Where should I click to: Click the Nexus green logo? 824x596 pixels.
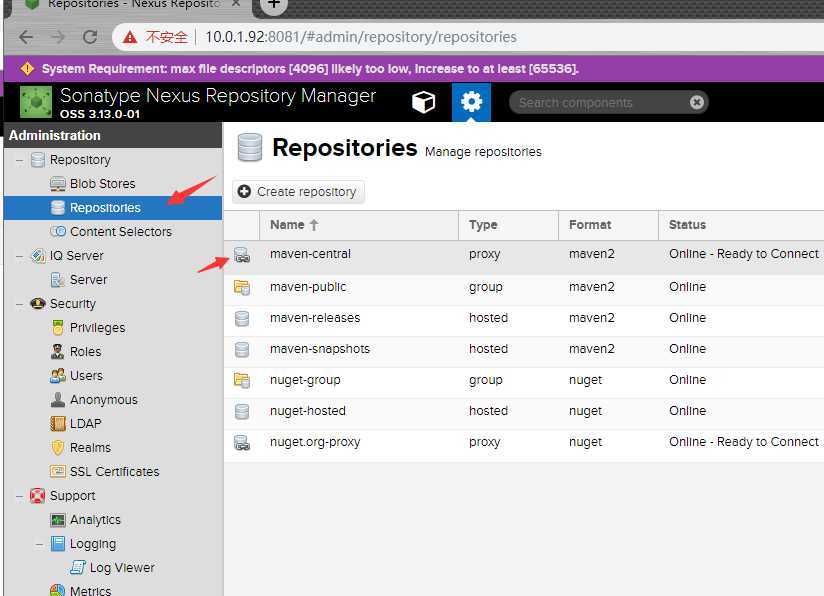click(36, 102)
